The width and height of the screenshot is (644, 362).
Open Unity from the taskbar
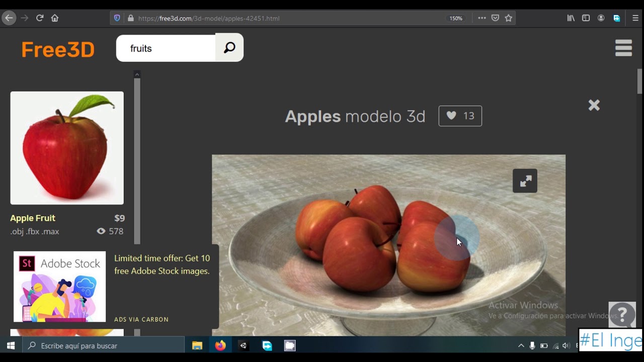click(x=244, y=345)
